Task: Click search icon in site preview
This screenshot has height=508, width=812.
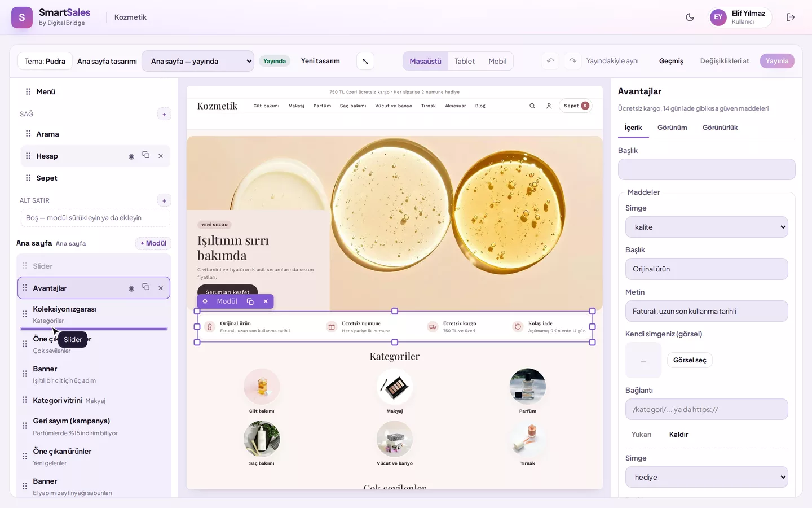Action: point(532,106)
